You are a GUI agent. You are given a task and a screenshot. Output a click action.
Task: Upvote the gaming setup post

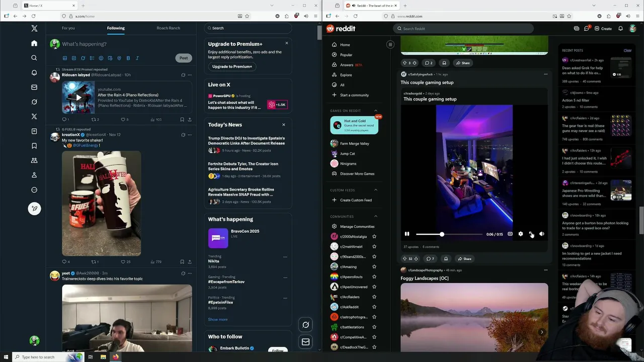(405, 259)
